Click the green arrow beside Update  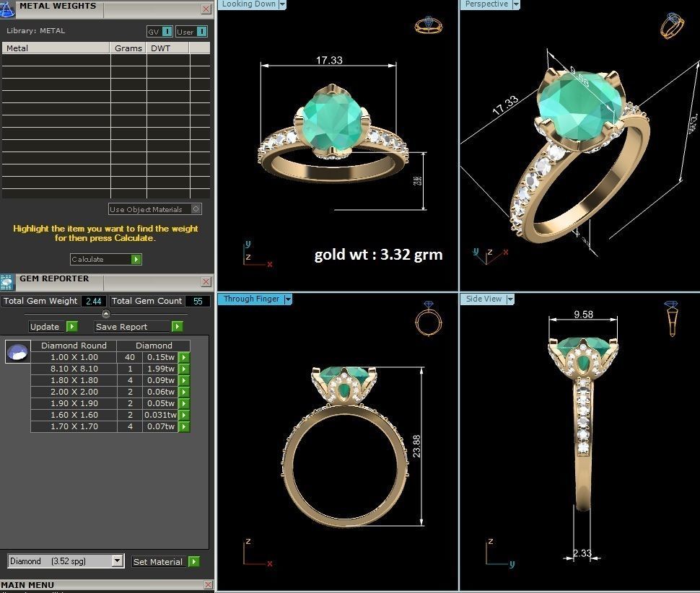(x=72, y=327)
